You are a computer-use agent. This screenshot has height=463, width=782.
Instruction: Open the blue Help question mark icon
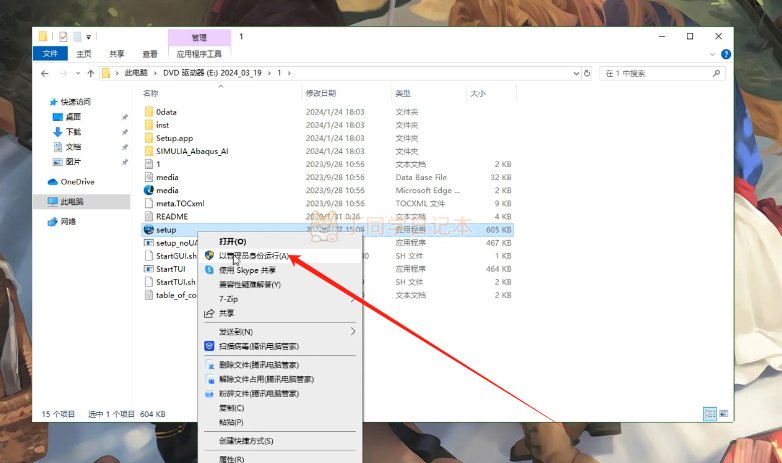(x=726, y=54)
